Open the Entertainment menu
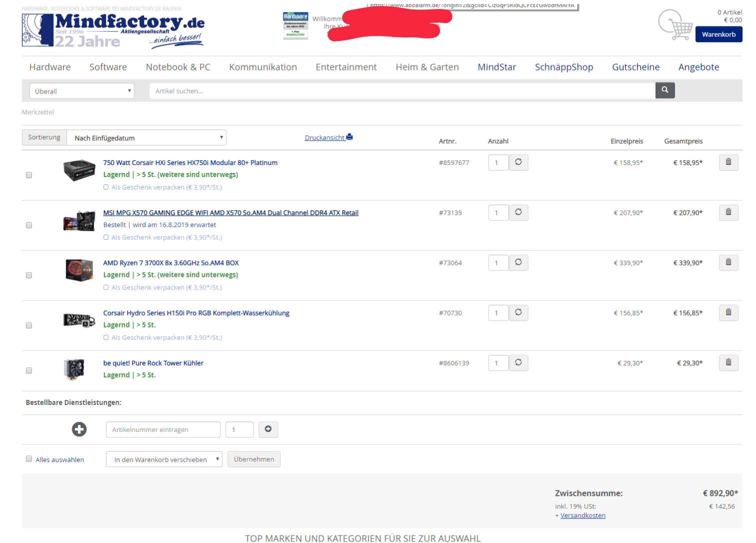This screenshot has width=756, height=543. [346, 67]
